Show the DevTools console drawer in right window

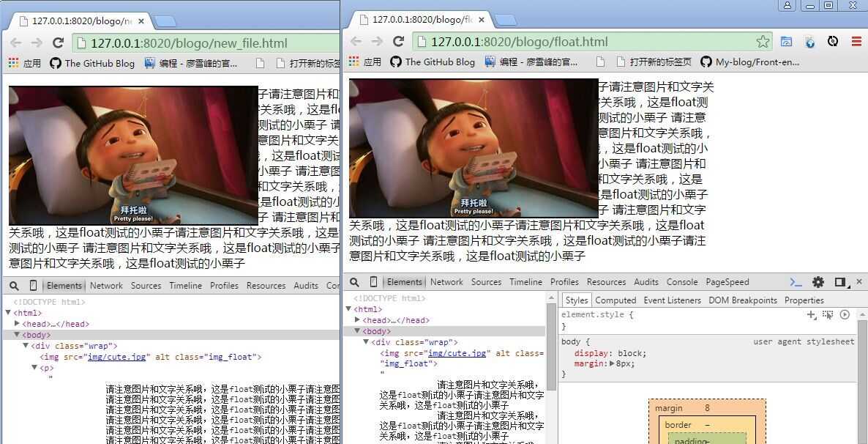tap(796, 282)
